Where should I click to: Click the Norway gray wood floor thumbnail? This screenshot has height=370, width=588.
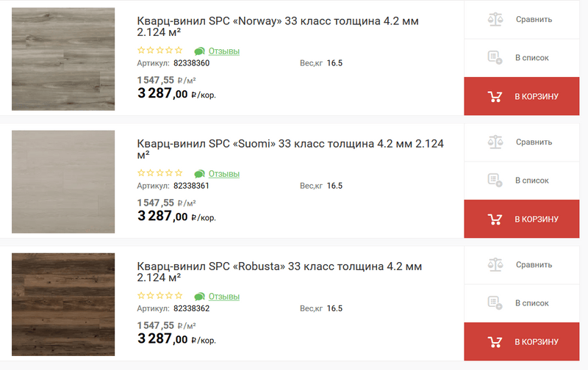[63, 59]
